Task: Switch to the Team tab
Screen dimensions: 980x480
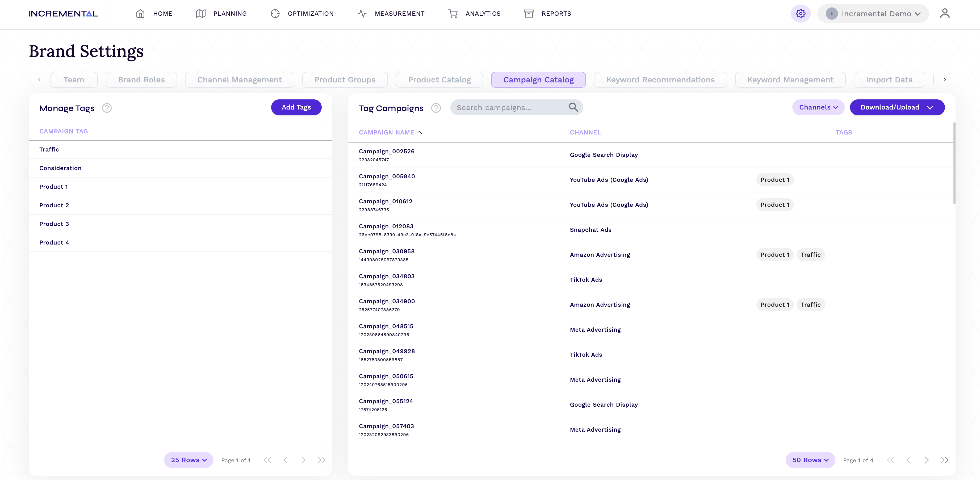Action: [x=74, y=80]
